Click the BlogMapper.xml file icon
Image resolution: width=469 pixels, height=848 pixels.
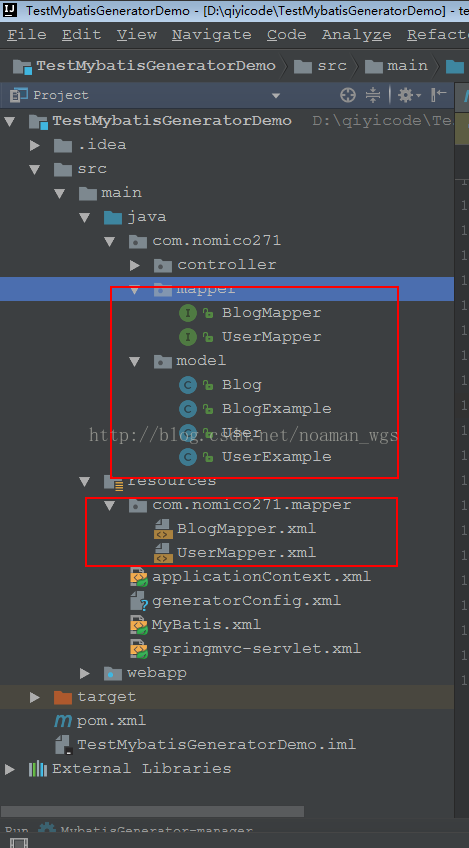[x=162, y=529]
